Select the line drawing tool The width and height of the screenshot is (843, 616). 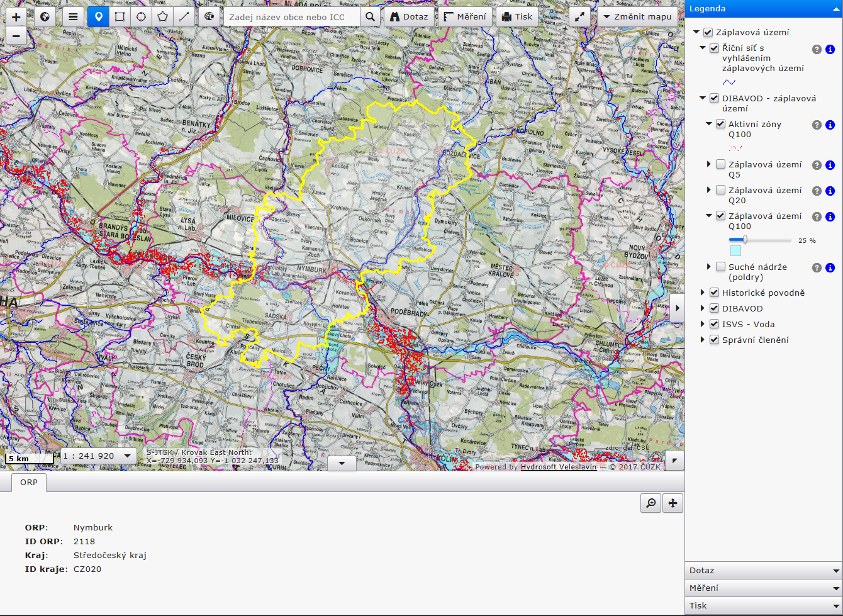tap(184, 17)
